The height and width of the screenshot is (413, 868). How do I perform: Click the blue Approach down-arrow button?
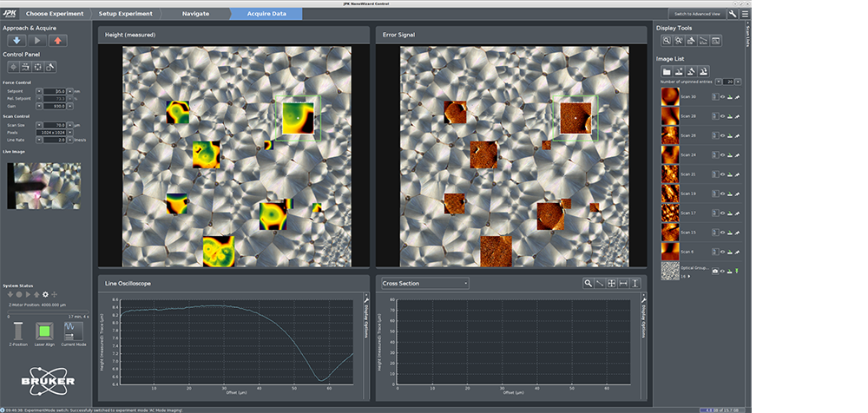pos(16,40)
